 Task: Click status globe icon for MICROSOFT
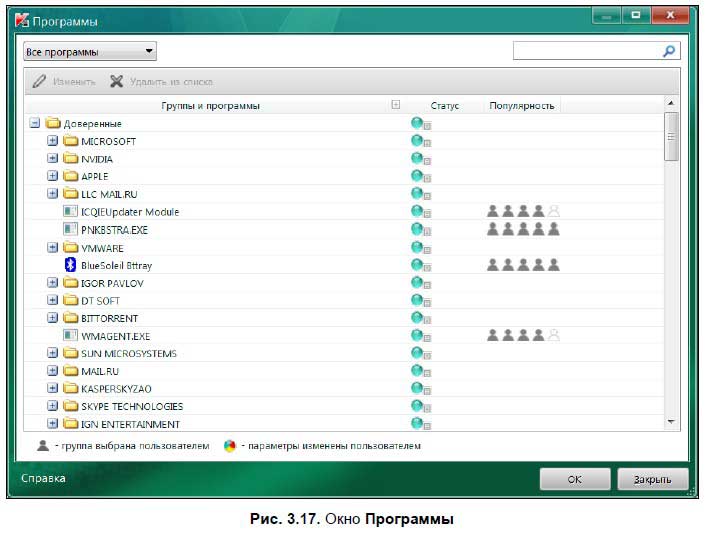click(417, 141)
